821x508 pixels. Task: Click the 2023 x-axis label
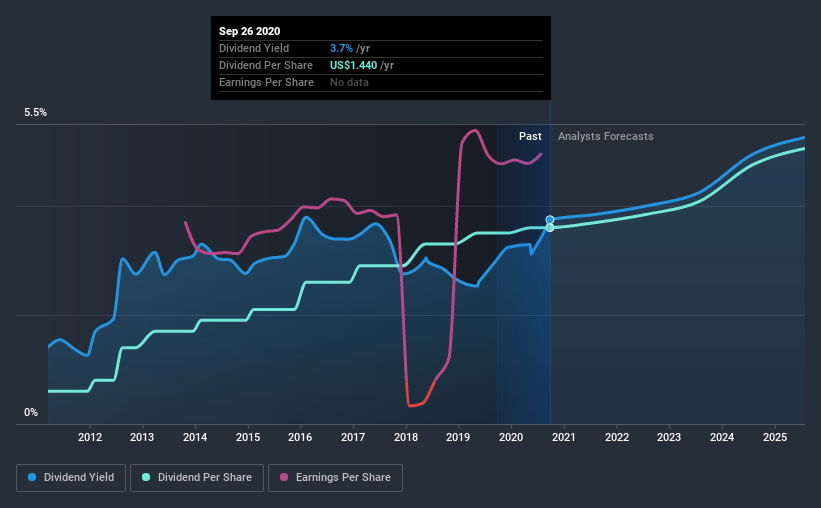click(669, 437)
